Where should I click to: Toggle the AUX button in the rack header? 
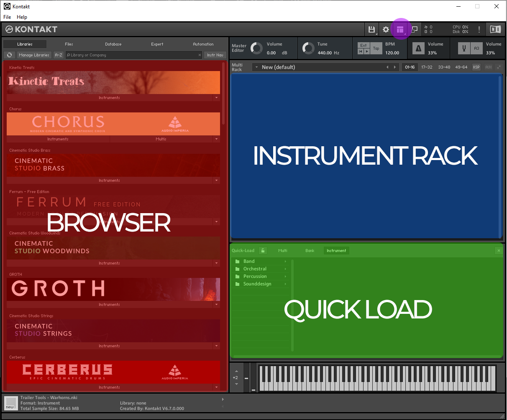[489, 67]
